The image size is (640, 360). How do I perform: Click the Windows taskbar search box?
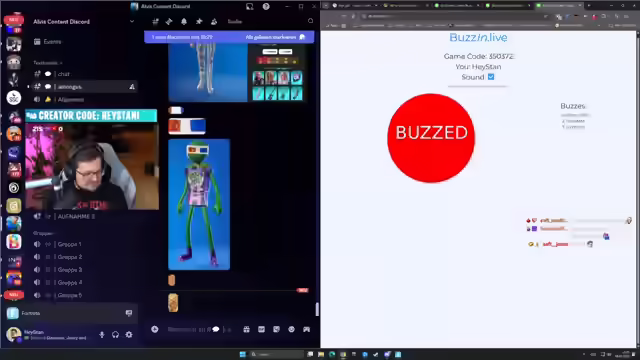277,354
